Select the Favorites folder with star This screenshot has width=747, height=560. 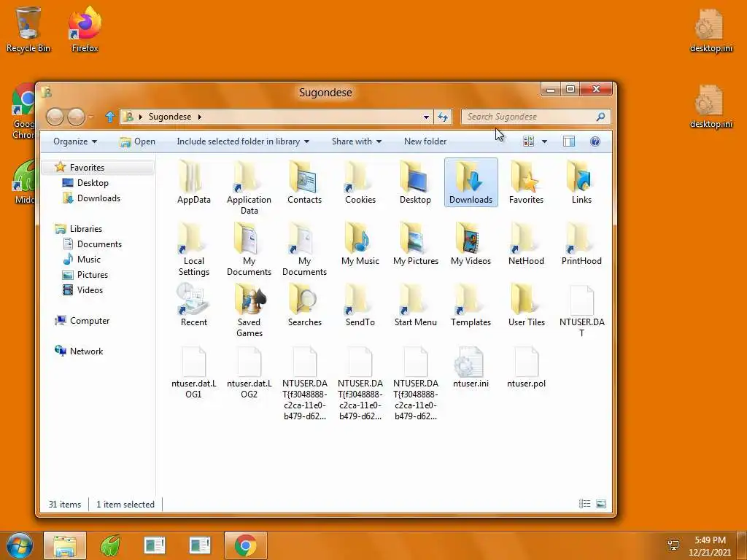pos(526,183)
